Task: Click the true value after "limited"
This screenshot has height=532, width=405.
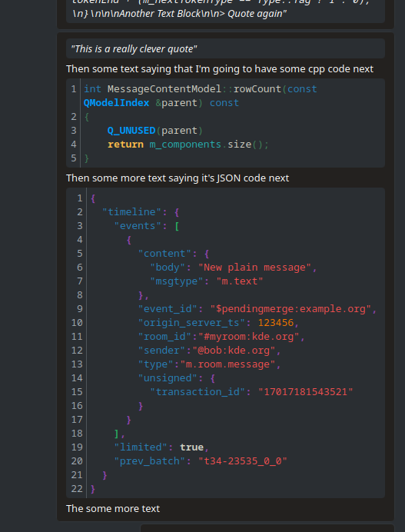Action: pos(191,447)
